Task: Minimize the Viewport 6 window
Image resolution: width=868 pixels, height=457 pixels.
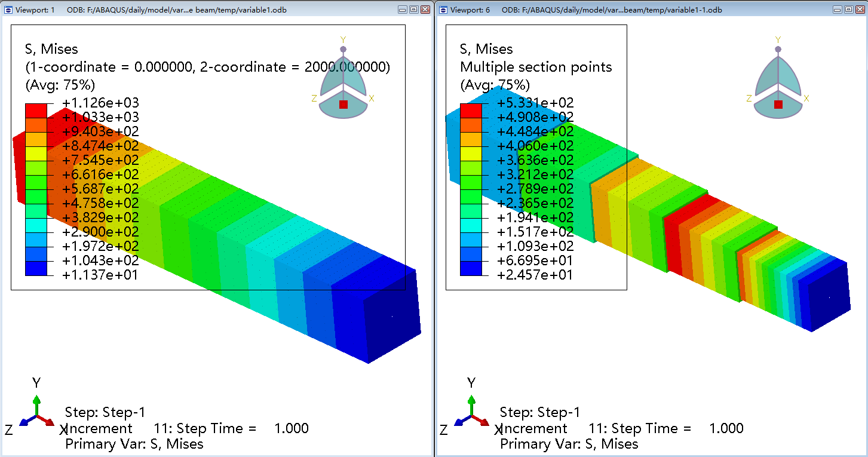Action: [838, 10]
